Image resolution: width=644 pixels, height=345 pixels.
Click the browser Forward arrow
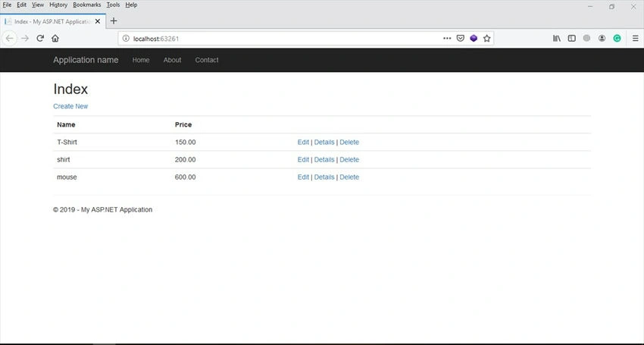pyautogui.click(x=25, y=38)
